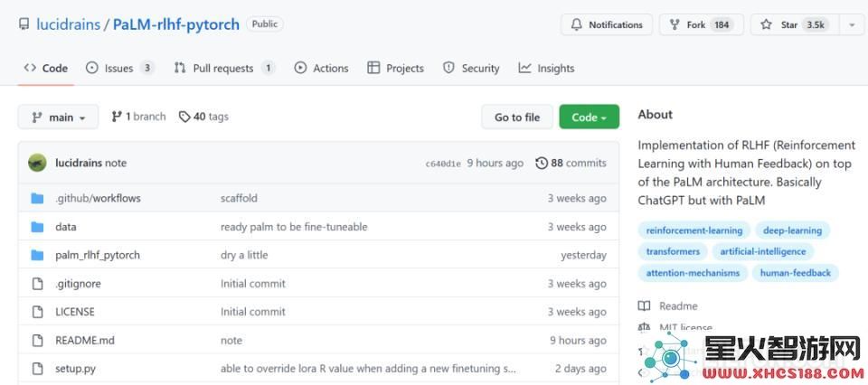The width and height of the screenshot is (868, 385).
Task: Click the branch icon beside 1 branch
Action: tap(117, 117)
